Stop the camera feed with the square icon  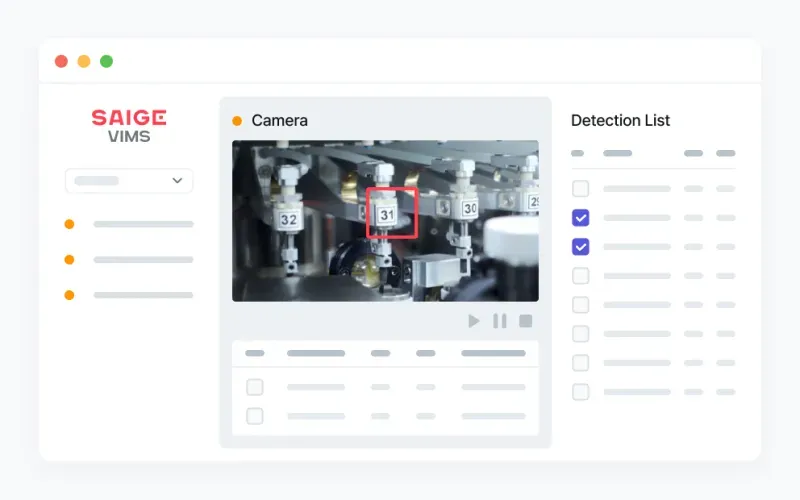pyautogui.click(x=526, y=321)
